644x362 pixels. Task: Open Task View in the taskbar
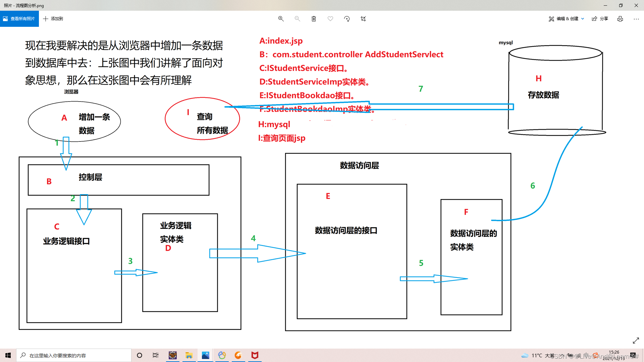156,355
